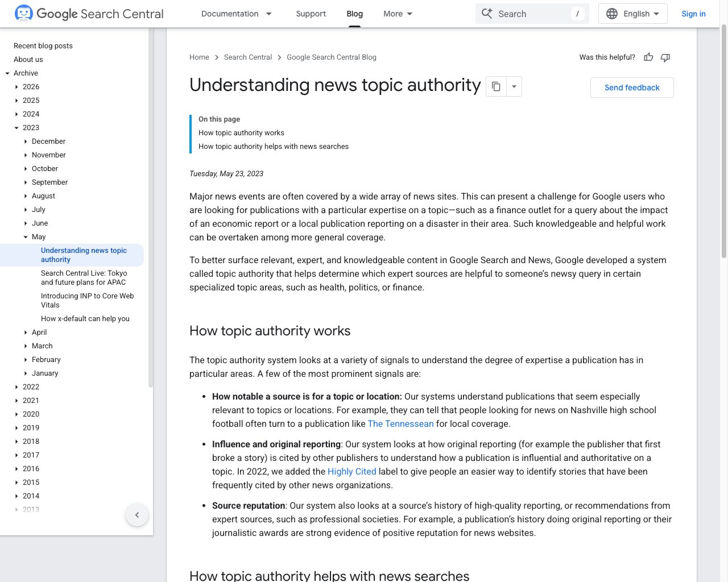Open Introducing INP to Core Web Vitals
The image size is (728, 582).
[88, 300]
